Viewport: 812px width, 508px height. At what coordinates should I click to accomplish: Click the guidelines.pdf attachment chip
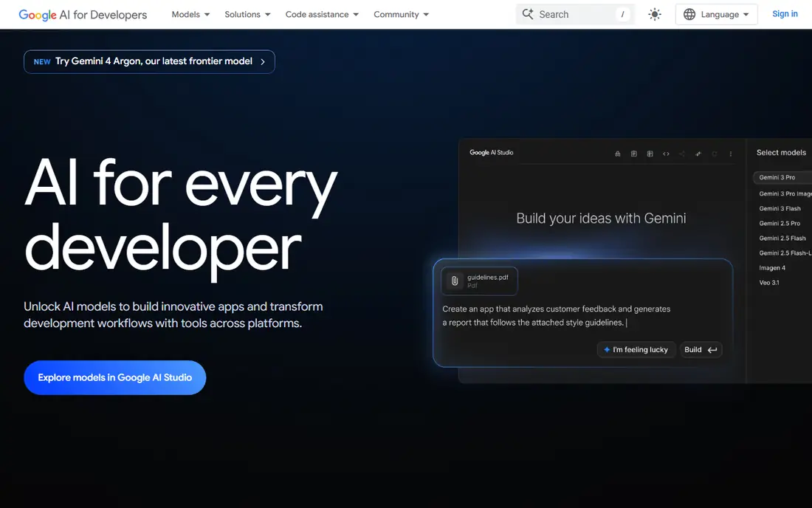(480, 281)
